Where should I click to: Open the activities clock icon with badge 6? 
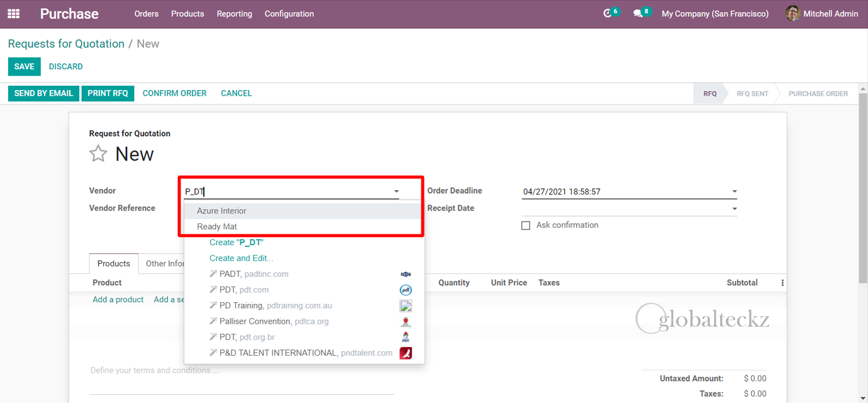point(608,13)
